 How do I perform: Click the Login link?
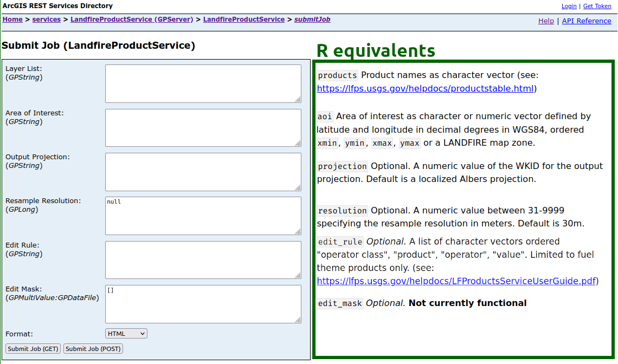[569, 6]
